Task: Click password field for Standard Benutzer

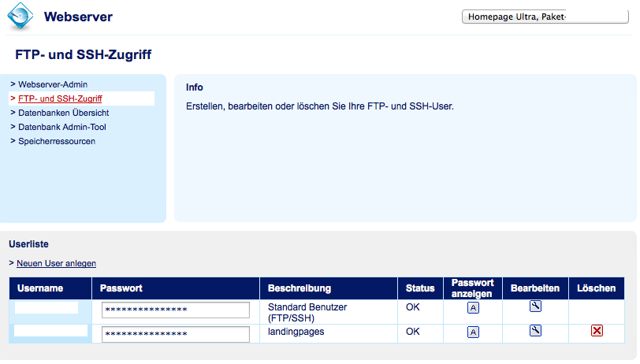Action: tap(176, 310)
